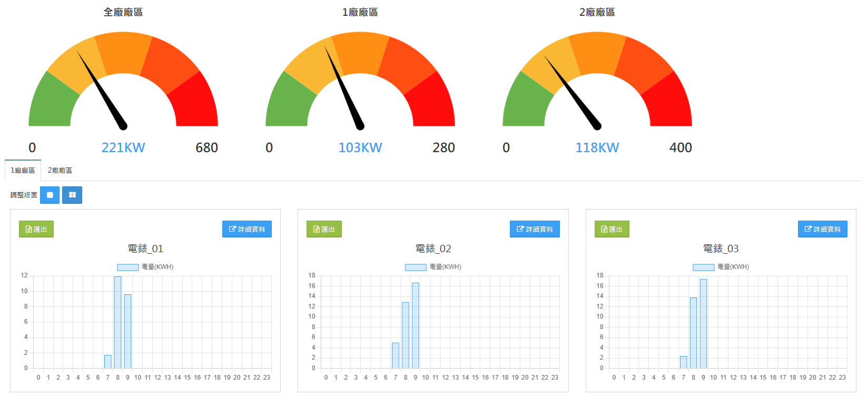868x397 pixels.
Task: Toggle 電量(KWH) legend in 電錶_03 chart
Action: (721, 267)
